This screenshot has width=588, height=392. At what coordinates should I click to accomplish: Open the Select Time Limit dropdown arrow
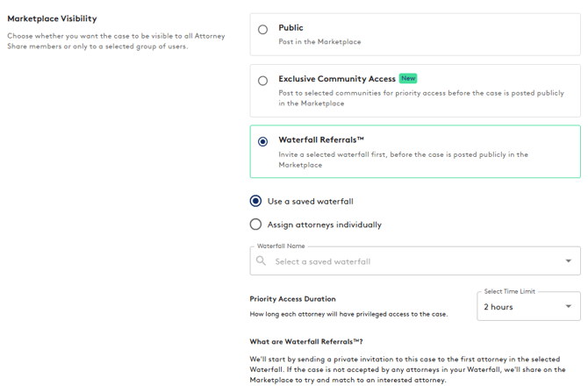click(568, 307)
